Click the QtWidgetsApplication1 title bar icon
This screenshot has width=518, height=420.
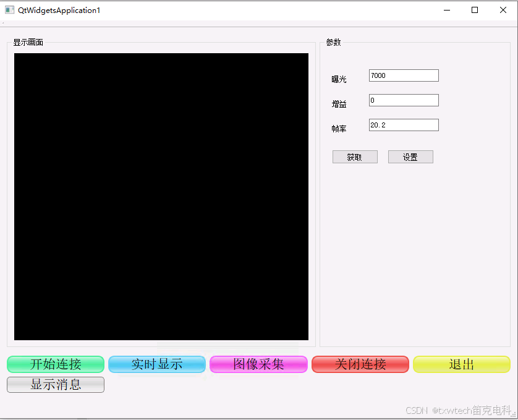(9, 11)
